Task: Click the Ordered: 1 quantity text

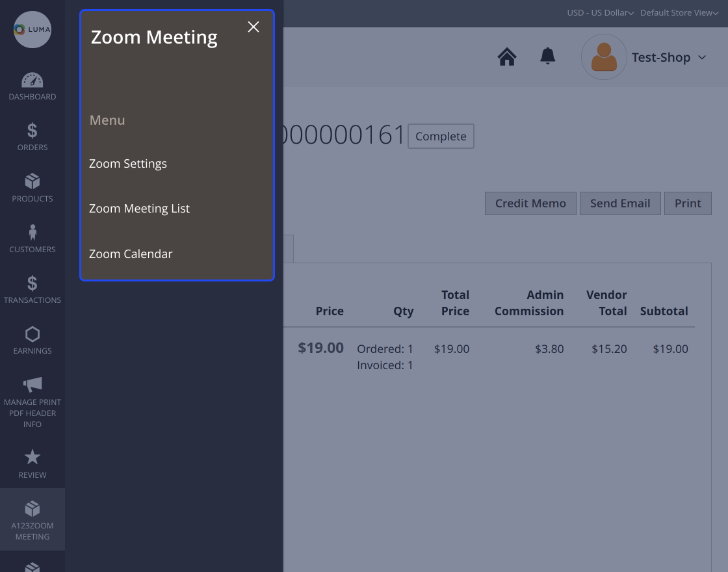Action: click(385, 349)
